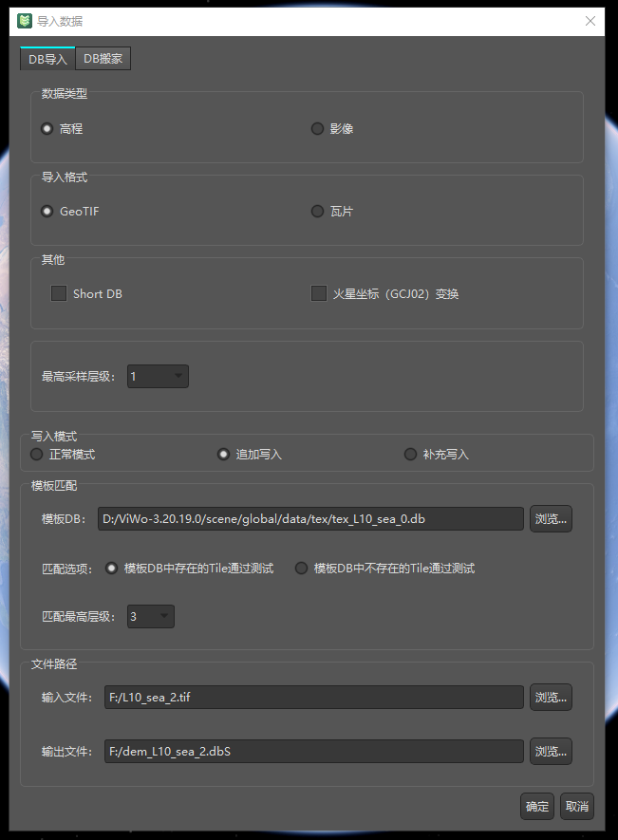Close the 导入数据 dialog
The width and height of the screenshot is (618, 840).
point(590,21)
